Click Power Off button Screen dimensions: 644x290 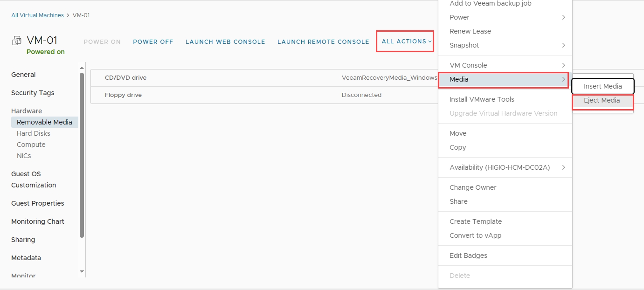pyautogui.click(x=153, y=42)
